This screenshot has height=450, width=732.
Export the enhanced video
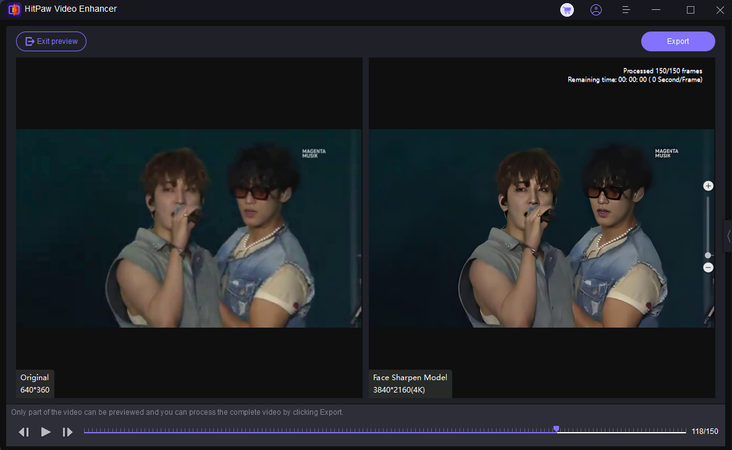point(678,42)
